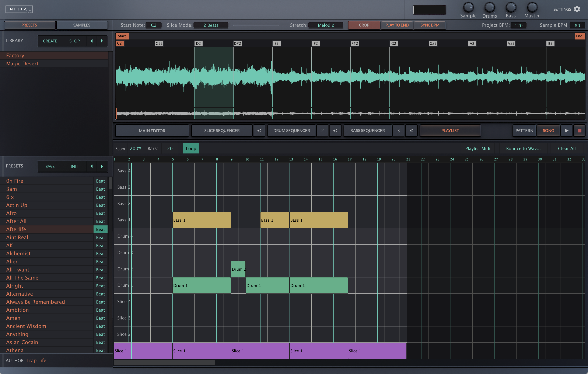This screenshot has width=588, height=374.
Task: Switch to the PRESETS tab
Action: [29, 25]
